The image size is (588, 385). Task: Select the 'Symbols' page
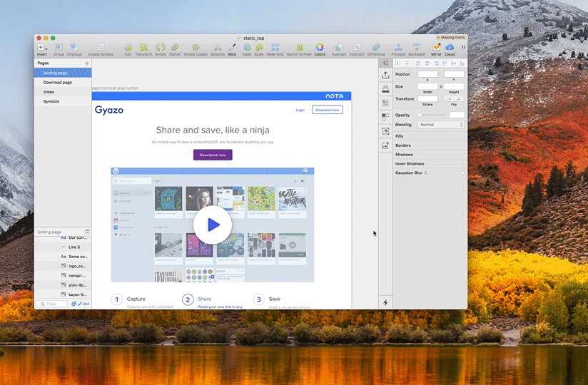pos(63,101)
